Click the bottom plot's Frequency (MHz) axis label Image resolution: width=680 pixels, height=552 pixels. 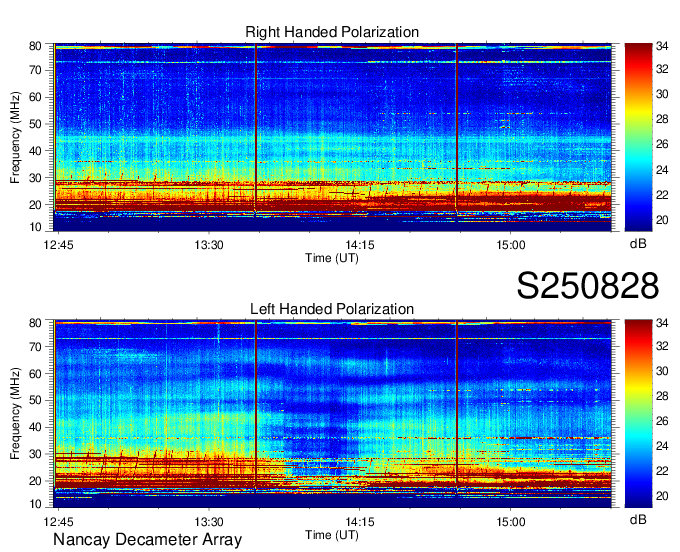15,414
